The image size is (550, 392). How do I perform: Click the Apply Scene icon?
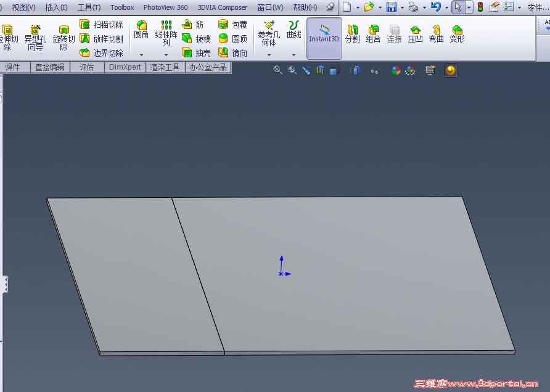coord(410,70)
